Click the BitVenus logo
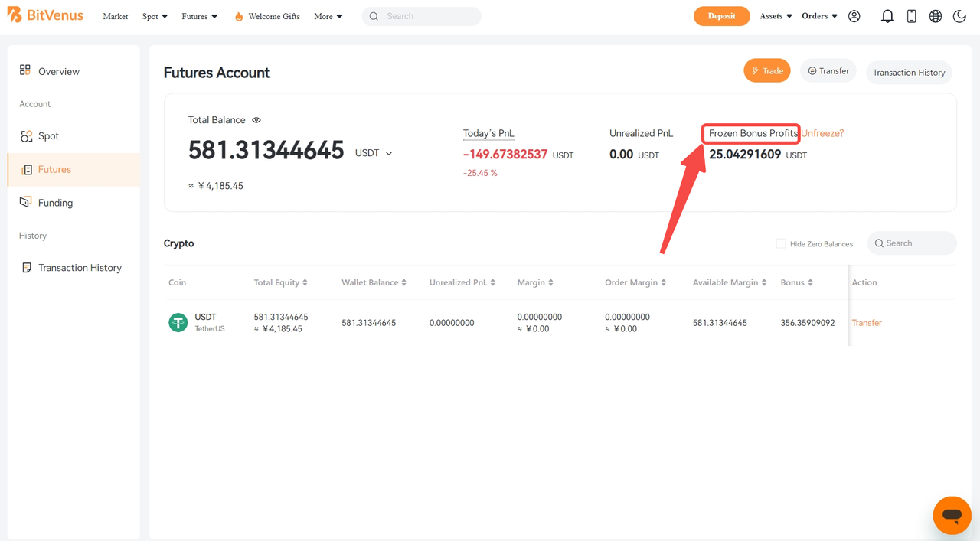This screenshot has width=980, height=541. pos(45,15)
